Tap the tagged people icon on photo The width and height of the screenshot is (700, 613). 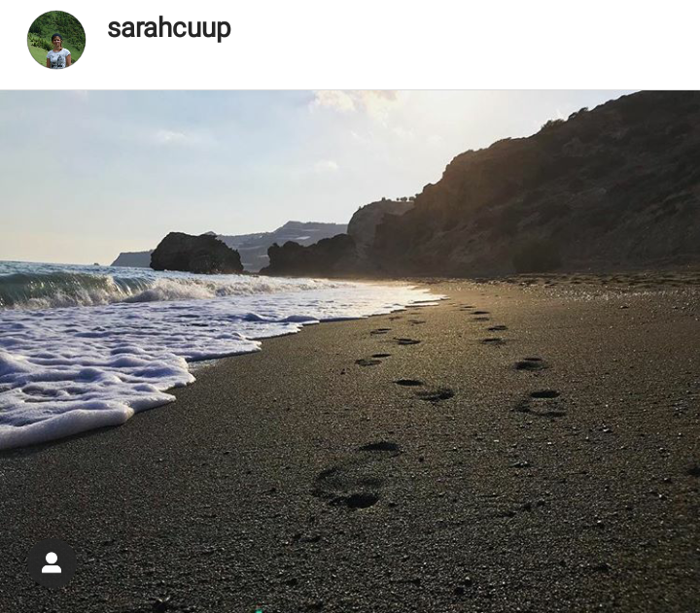pos(52,563)
